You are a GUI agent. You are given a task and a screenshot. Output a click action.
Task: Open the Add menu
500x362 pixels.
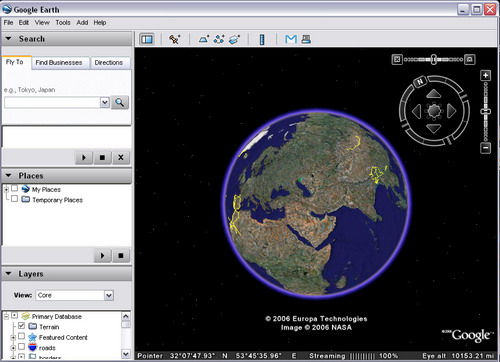(x=82, y=23)
